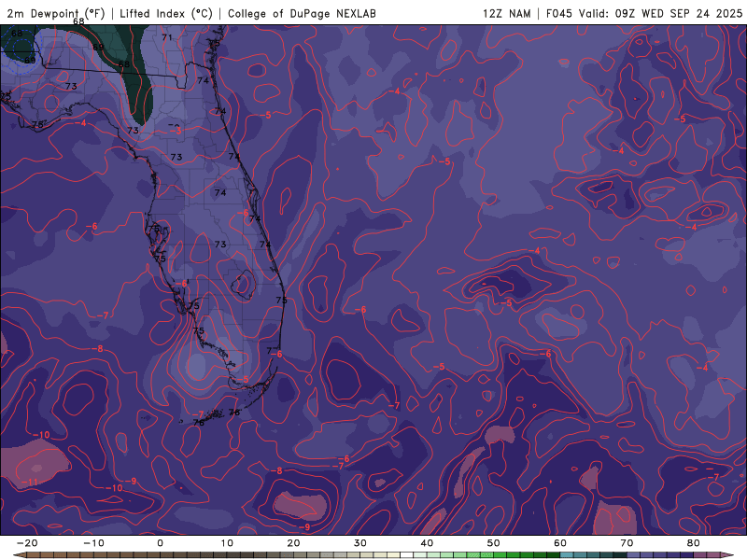Click the 30 color scale label
Image resolution: width=747 pixels, height=560 pixels.
click(x=360, y=543)
